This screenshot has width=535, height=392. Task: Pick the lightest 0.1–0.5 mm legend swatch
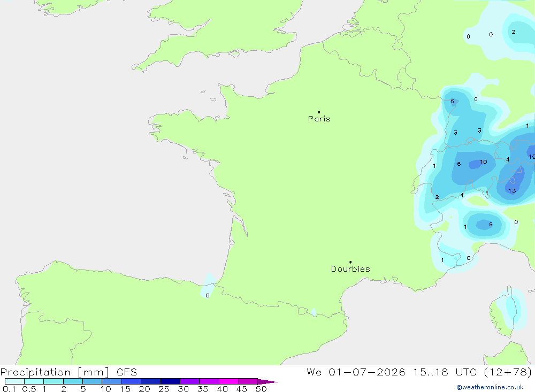(x=14, y=381)
